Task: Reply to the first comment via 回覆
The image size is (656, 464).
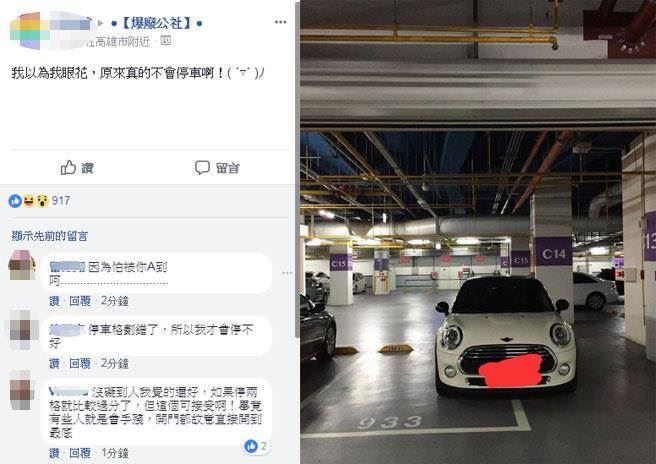Action: coord(80,301)
